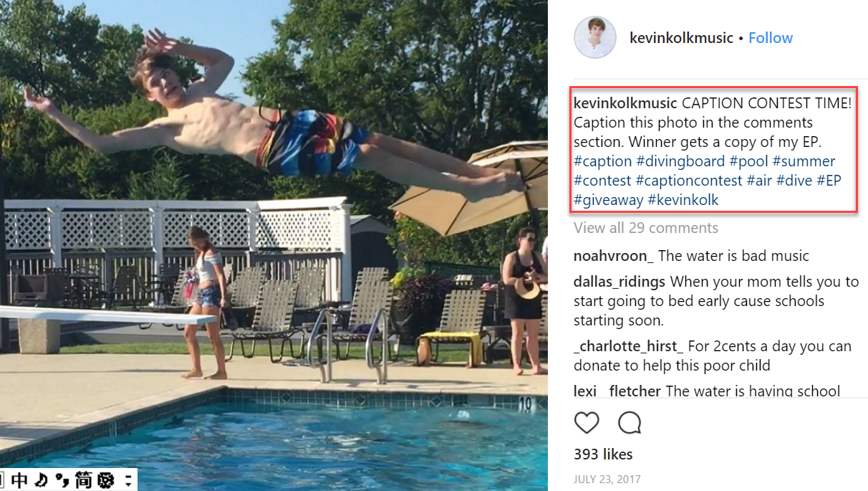The height and width of the screenshot is (491, 868).
Task: Follow kevinkolkmusic
Action: [771, 38]
